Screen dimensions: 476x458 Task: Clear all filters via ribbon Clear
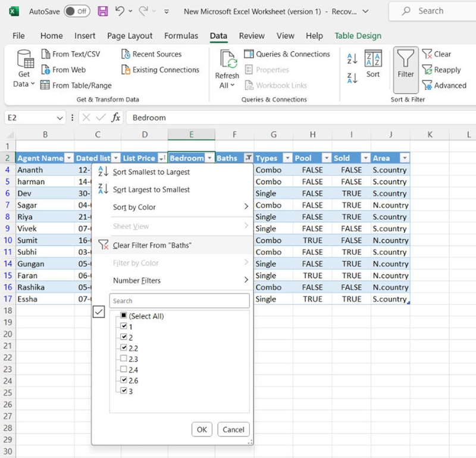click(x=437, y=54)
